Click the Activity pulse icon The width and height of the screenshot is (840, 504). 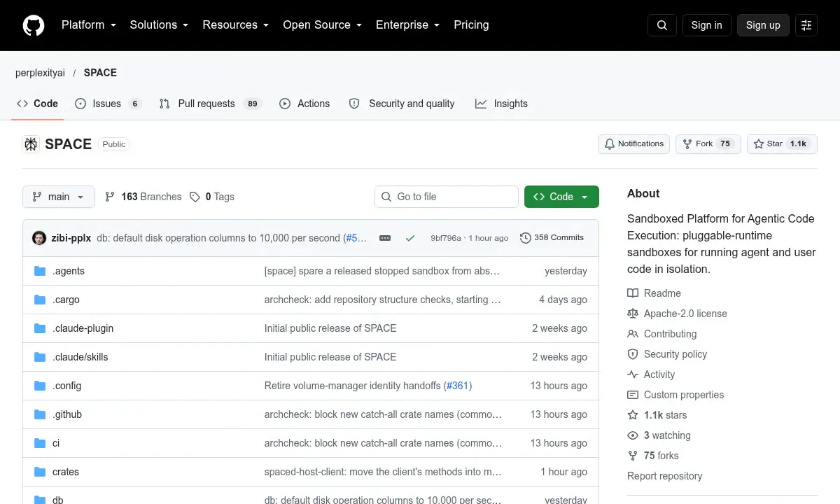(633, 374)
